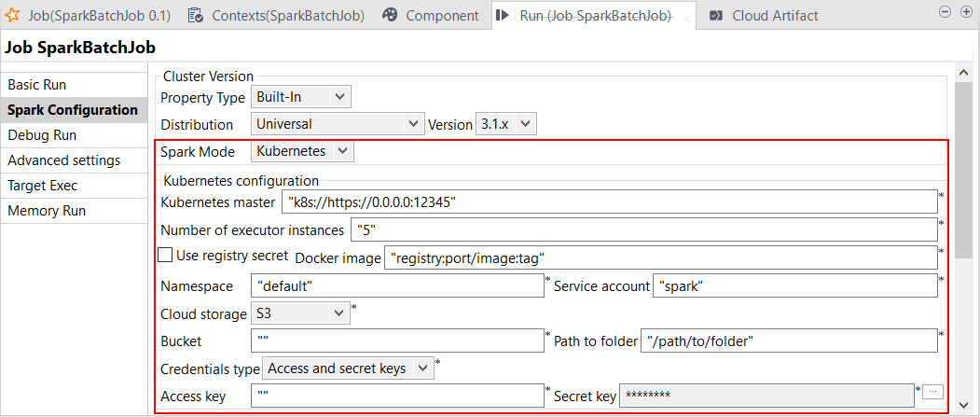Viewport: 980px width, 417px height.
Task: Click the Run tab play icon
Action: pos(503,15)
